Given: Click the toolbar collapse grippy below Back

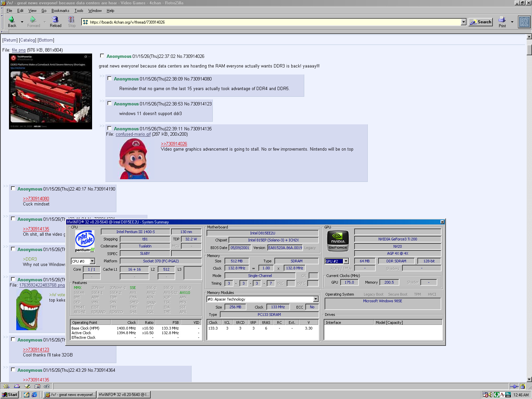Looking at the screenshot, I should (x=5, y=32).
